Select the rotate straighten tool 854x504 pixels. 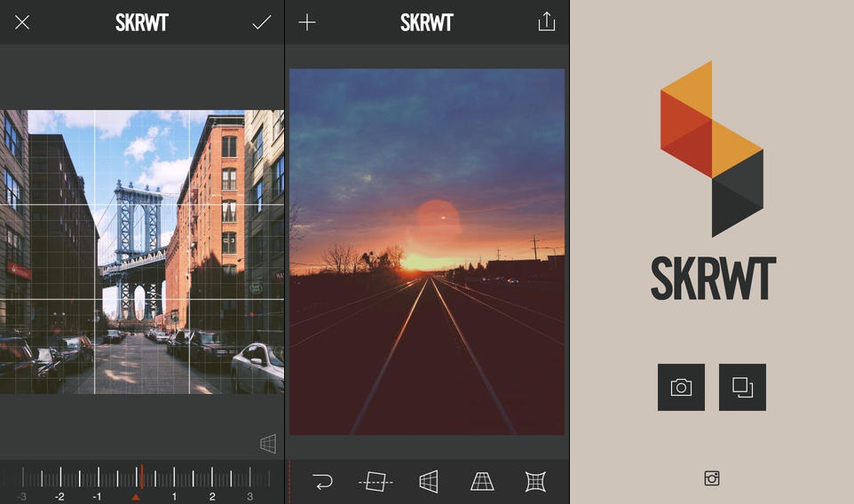click(x=375, y=482)
